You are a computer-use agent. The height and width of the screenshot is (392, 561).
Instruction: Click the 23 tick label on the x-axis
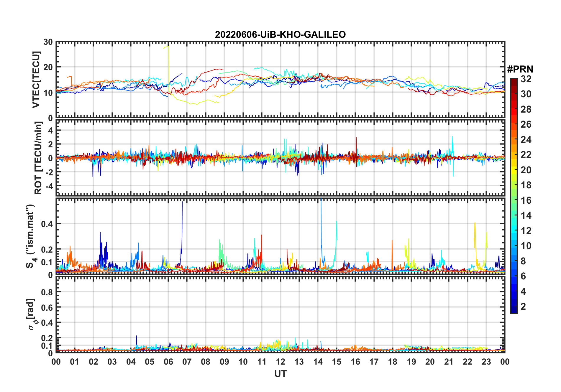coord(486,362)
